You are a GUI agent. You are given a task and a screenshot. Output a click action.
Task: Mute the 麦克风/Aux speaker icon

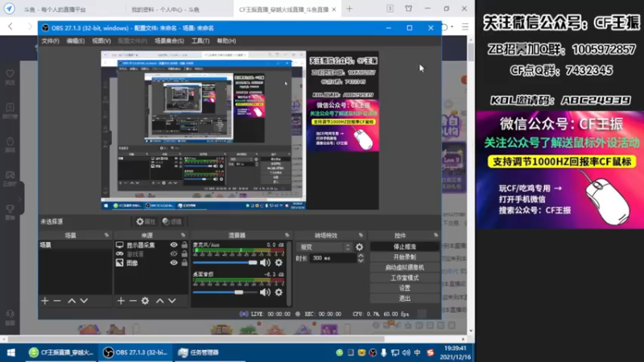pos(265,262)
